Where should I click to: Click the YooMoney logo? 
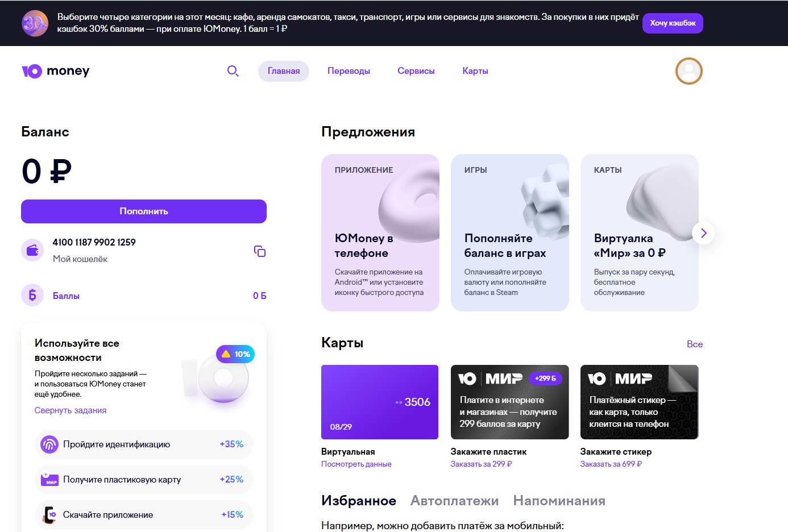56,71
